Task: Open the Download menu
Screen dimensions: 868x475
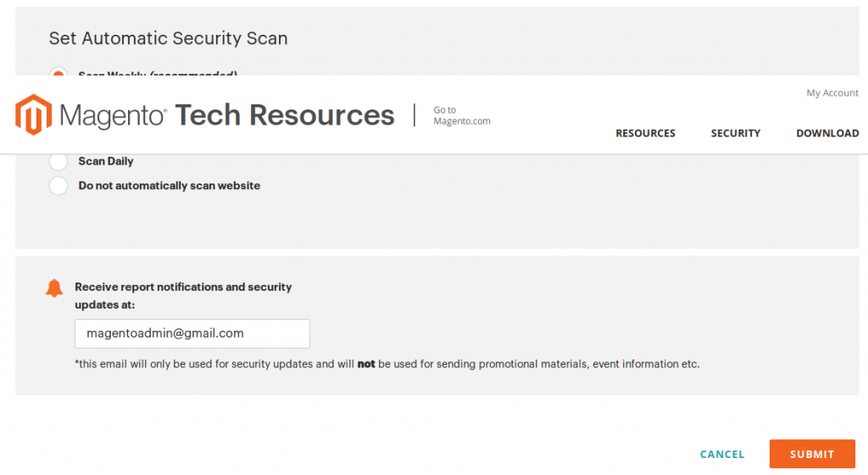Action: tap(827, 133)
